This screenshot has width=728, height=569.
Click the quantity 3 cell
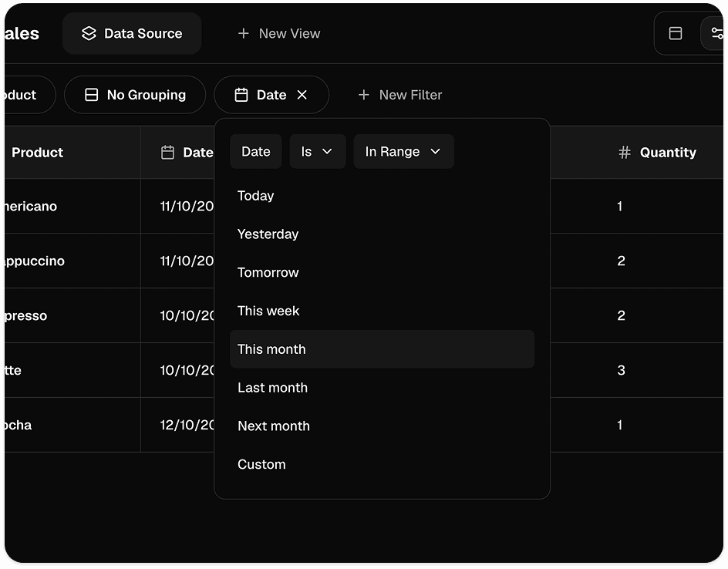coord(622,370)
